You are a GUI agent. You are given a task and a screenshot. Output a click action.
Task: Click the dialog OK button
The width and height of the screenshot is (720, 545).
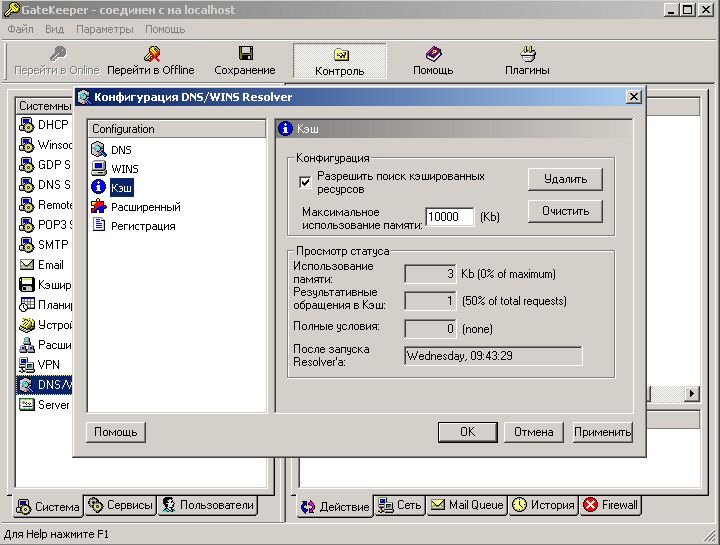(x=467, y=432)
